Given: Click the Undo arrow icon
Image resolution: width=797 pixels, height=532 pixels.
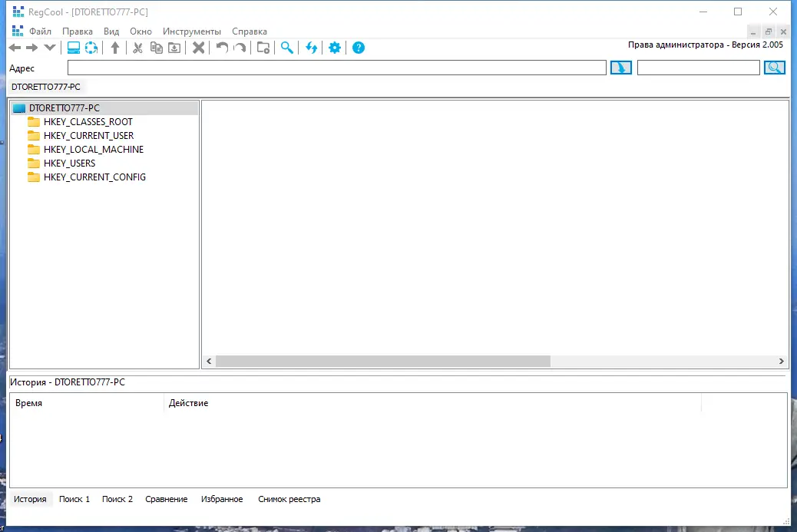Looking at the screenshot, I should (222, 48).
